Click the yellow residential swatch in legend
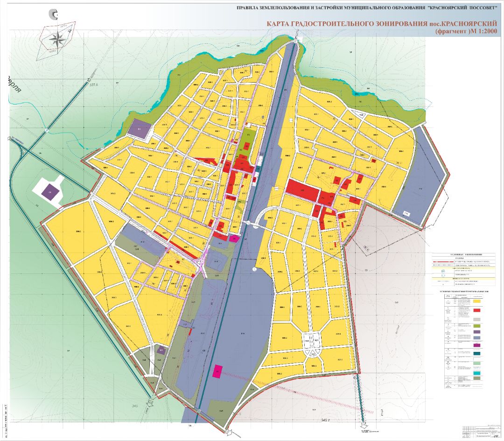 [476, 302]
